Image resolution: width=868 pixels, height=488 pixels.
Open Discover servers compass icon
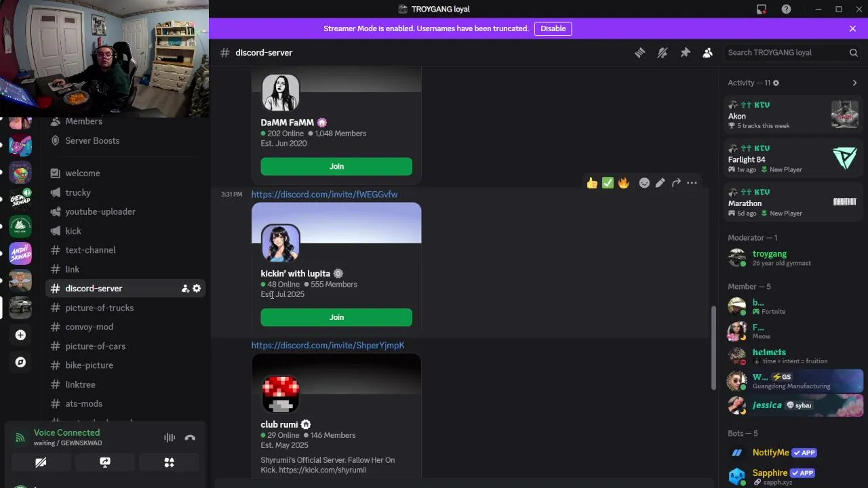[x=20, y=362]
